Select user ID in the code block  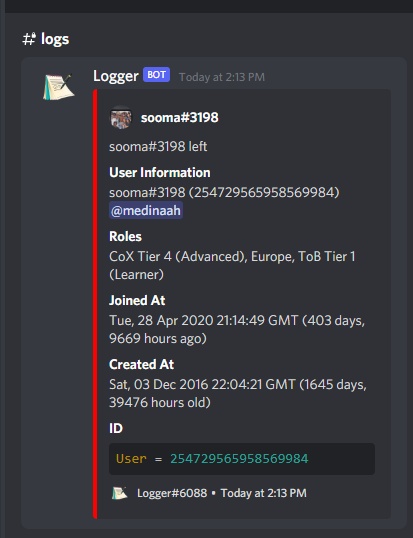point(239,459)
